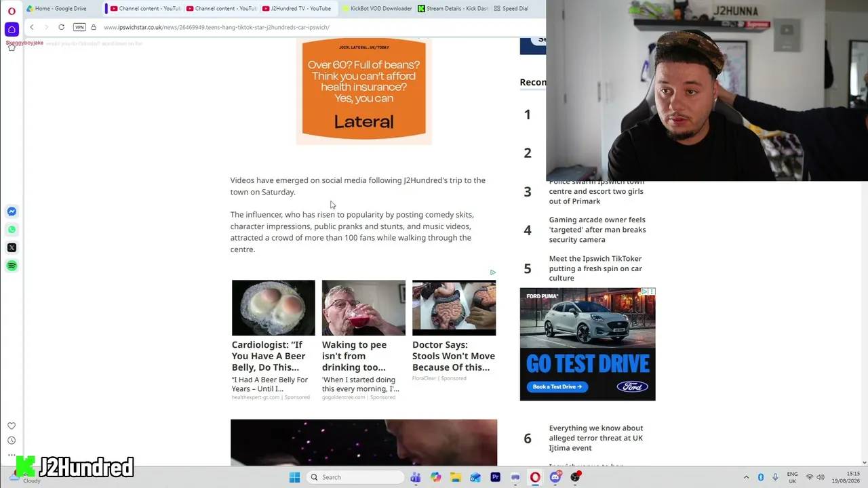This screenshot has width=868, height=488.
Task: Open the Opera menu logo
Action: [x=12, y=11]
